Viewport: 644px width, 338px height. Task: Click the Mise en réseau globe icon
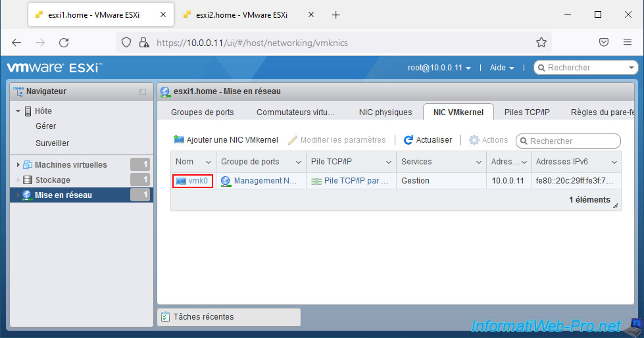(27, 195)
